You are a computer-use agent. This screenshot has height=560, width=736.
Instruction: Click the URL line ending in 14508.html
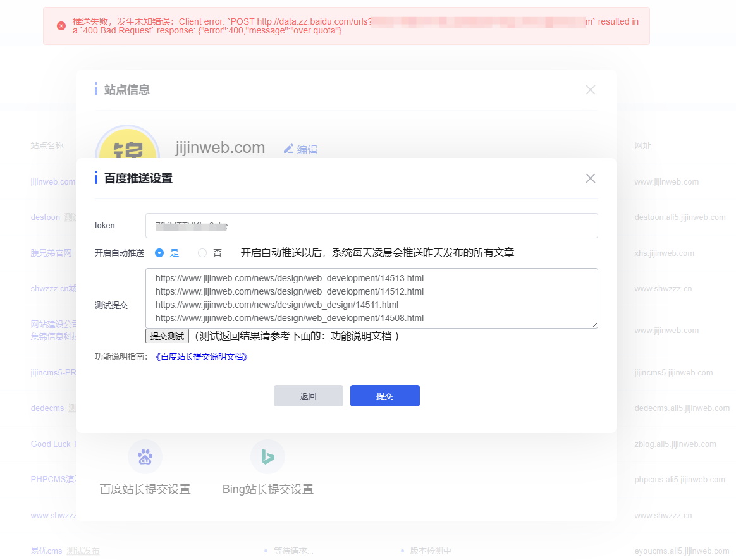[x=290, y=318]
